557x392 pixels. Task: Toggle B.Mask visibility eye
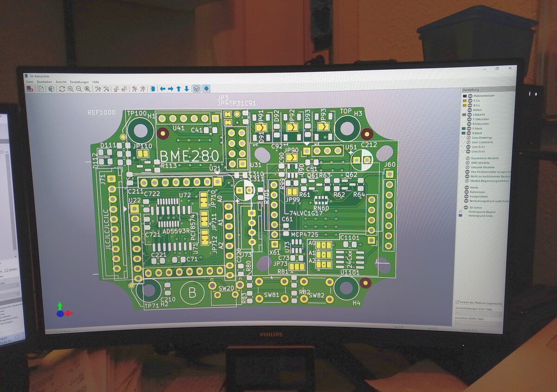469,133
